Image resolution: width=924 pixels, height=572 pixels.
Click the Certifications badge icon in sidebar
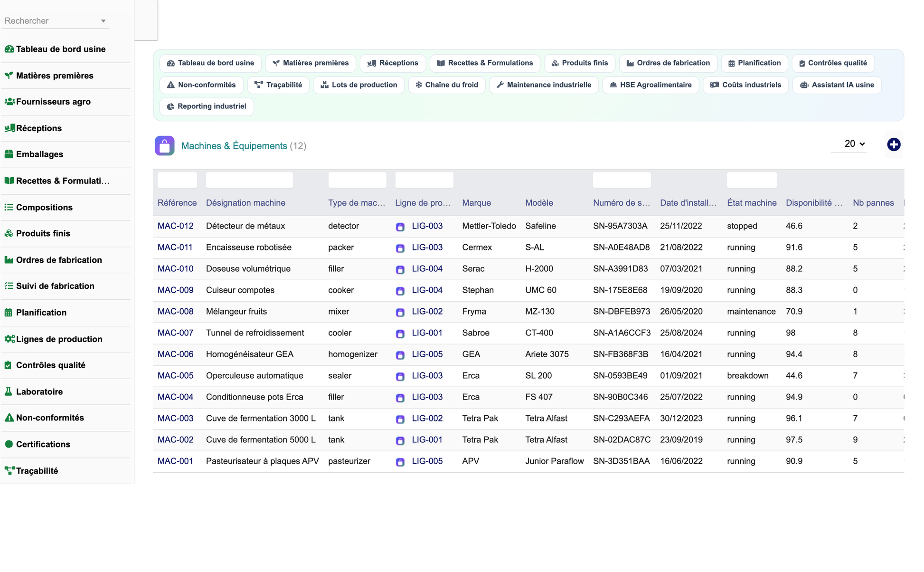pyautogui.click(x=9, y=444)
